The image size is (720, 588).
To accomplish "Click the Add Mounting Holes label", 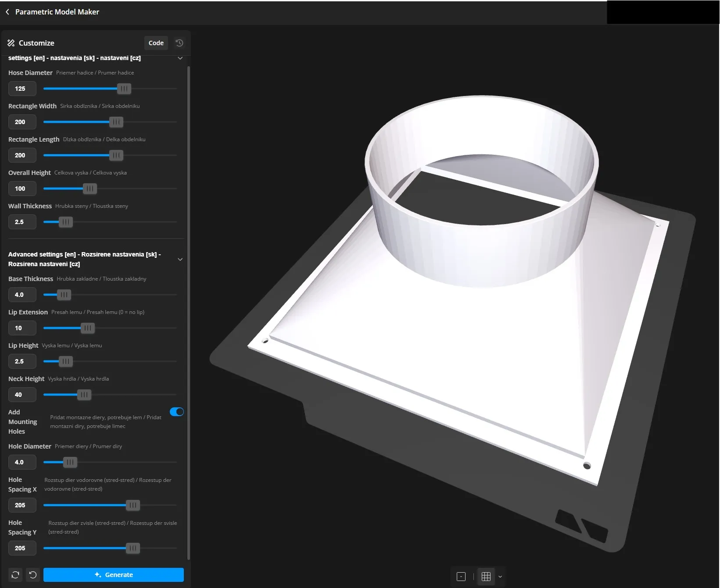I will [x=22, y=422].
